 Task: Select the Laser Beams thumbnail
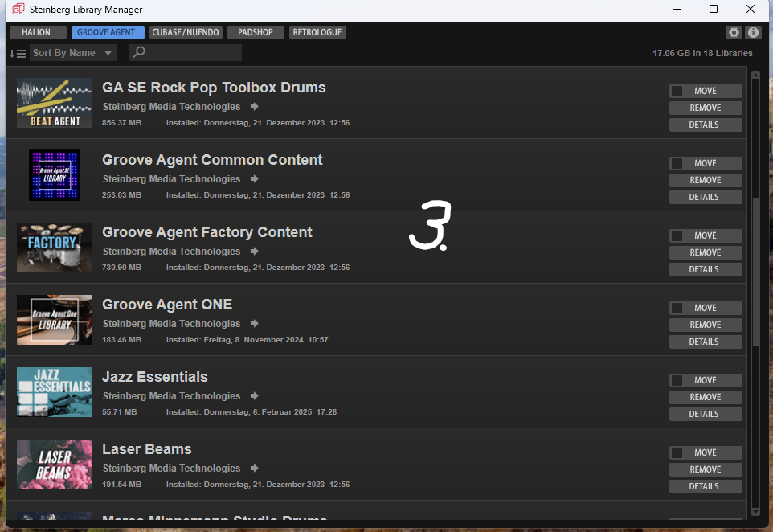click(55, 464)
